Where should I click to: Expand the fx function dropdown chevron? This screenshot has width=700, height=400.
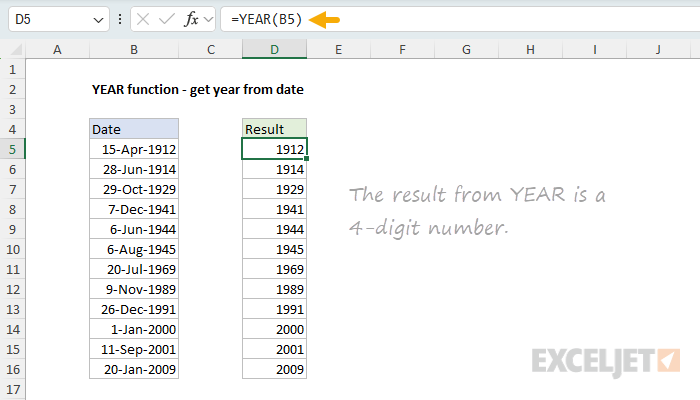pos(208,20)
